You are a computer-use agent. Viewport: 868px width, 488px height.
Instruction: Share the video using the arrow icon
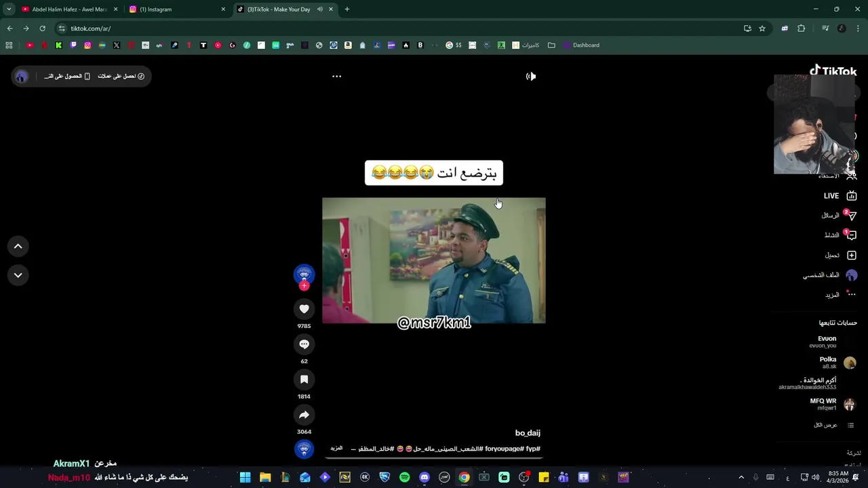tap(304, 415)
